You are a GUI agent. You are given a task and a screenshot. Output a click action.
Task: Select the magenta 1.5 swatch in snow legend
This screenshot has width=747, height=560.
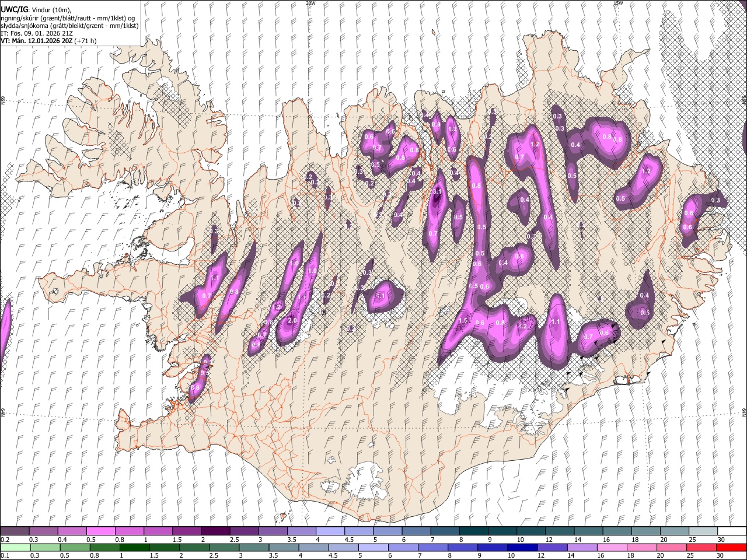click(x=187, y=531)
